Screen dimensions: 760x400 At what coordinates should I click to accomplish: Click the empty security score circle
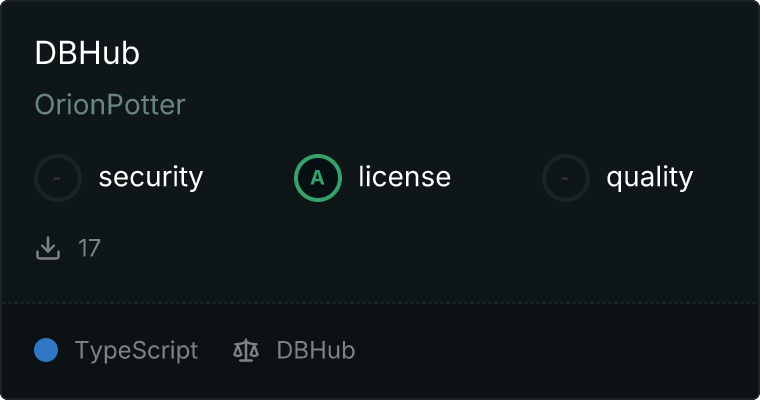pyautogui.click(x=58, y=178)
